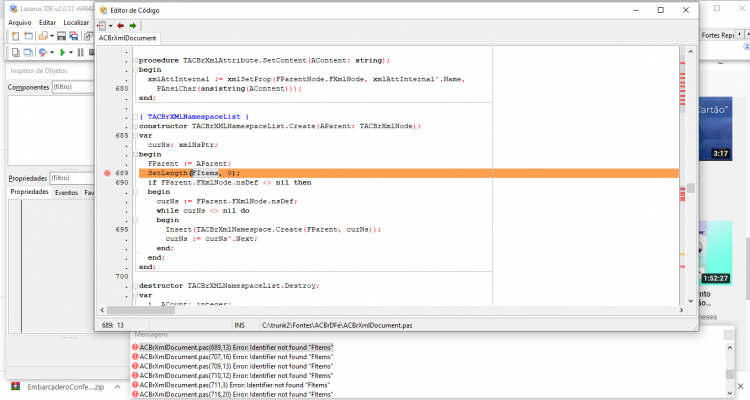Select the ACBrXmlDocument editor tab
Screen dimensions: 750x400
[x=127, y=38]
